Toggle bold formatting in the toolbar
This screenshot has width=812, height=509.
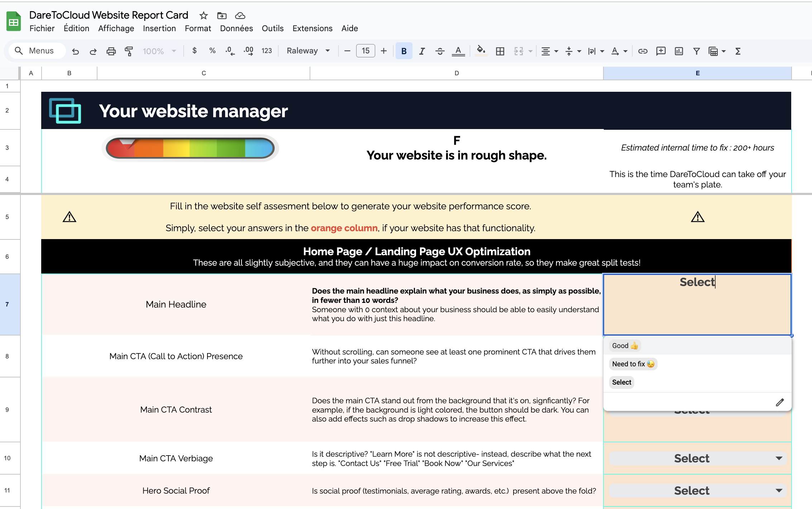[404, 51]
